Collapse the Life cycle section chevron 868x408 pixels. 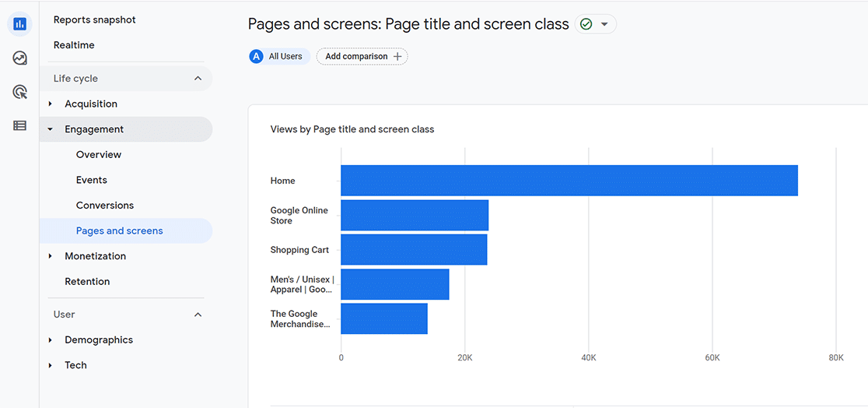(x=198, y=79)
